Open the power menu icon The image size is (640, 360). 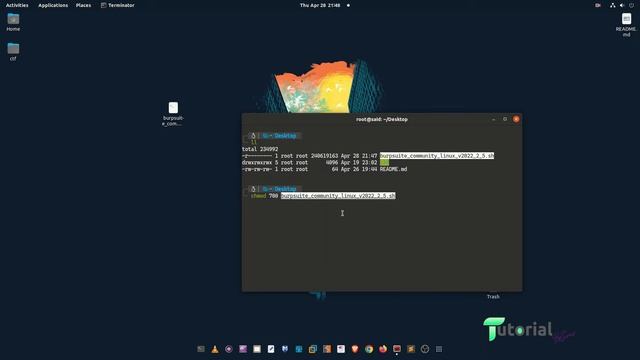point(631,5)
